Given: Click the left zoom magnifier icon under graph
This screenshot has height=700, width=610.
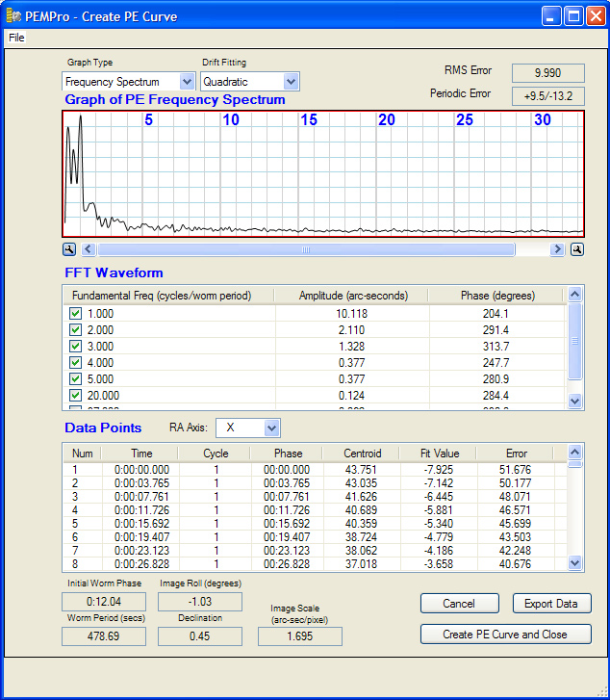Looking at the screenshot, I should click(x=69, y=249).
